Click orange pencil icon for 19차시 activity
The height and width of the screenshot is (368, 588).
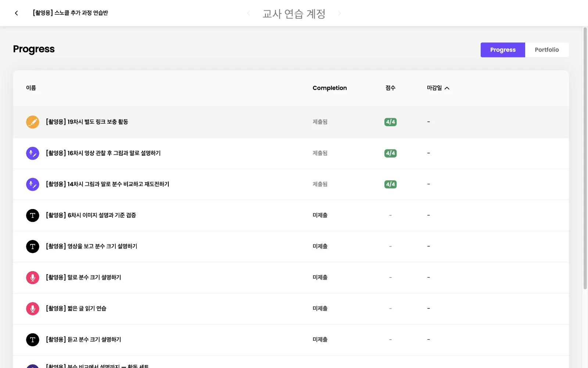tap(33, 122)
